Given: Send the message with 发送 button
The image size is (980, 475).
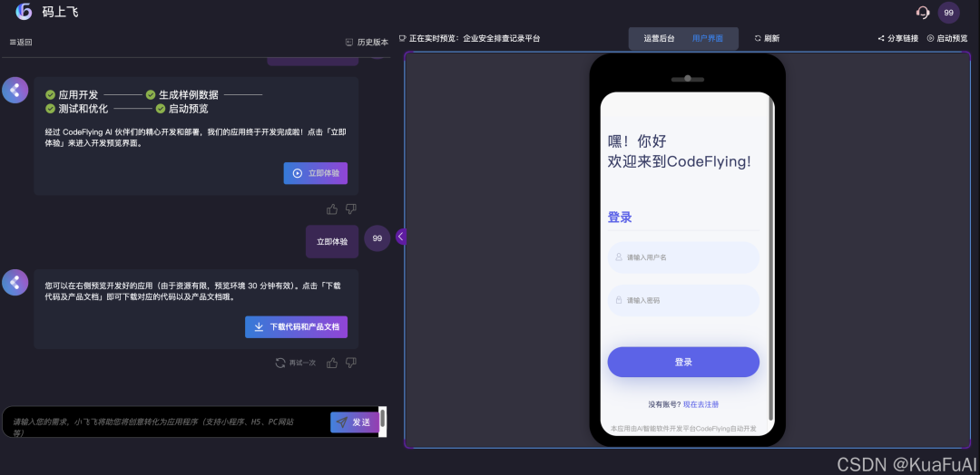Looking at the screenshot, I should pyautogui.click(x=355, y=422).
